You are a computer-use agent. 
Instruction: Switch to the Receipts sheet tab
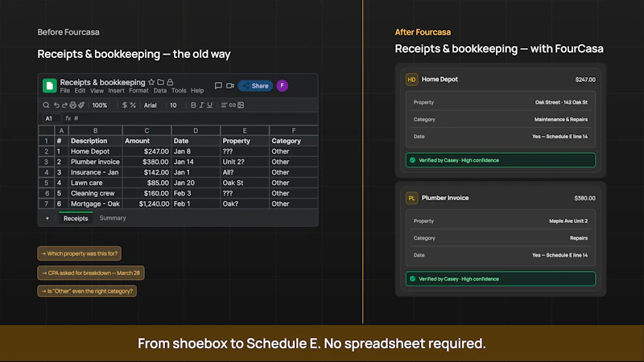[x=76, y=218]
